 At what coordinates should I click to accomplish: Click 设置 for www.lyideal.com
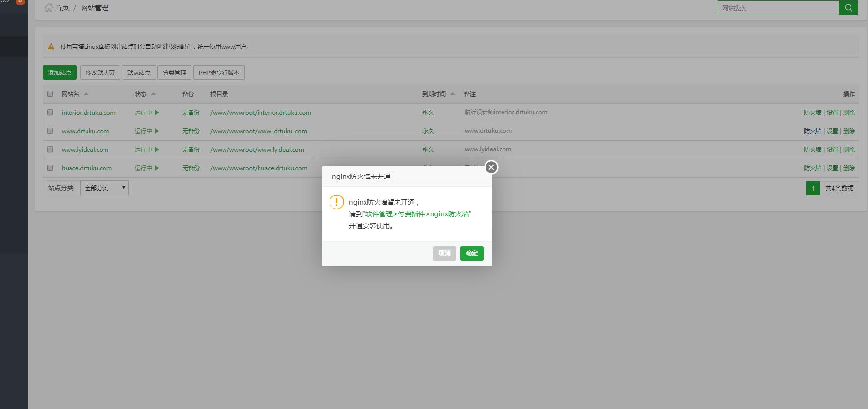coord(833,149)
